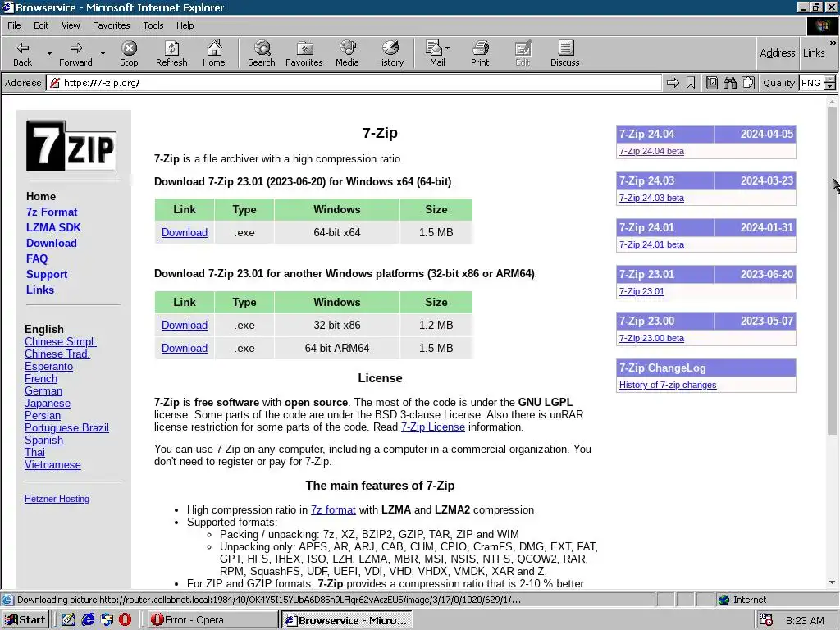Screen dimensions: 840x630
Task: Click the 7z format link in features list
Action: [333, 510]
